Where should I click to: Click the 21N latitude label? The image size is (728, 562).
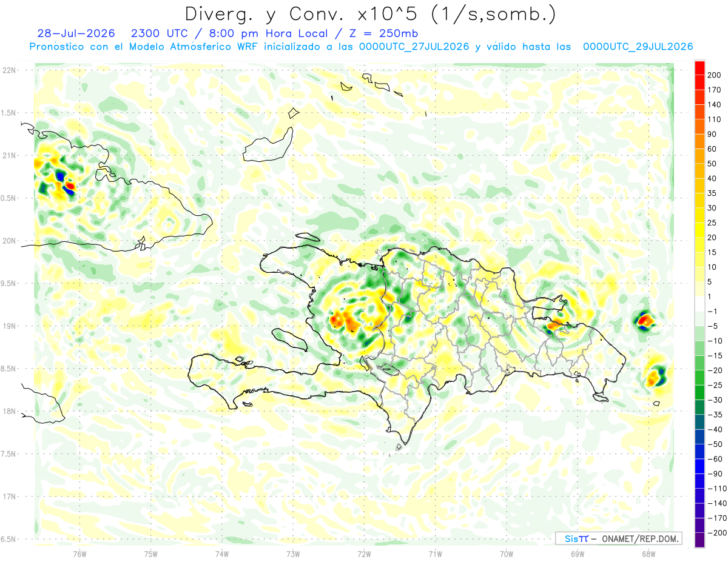click(x=9, y=155)
